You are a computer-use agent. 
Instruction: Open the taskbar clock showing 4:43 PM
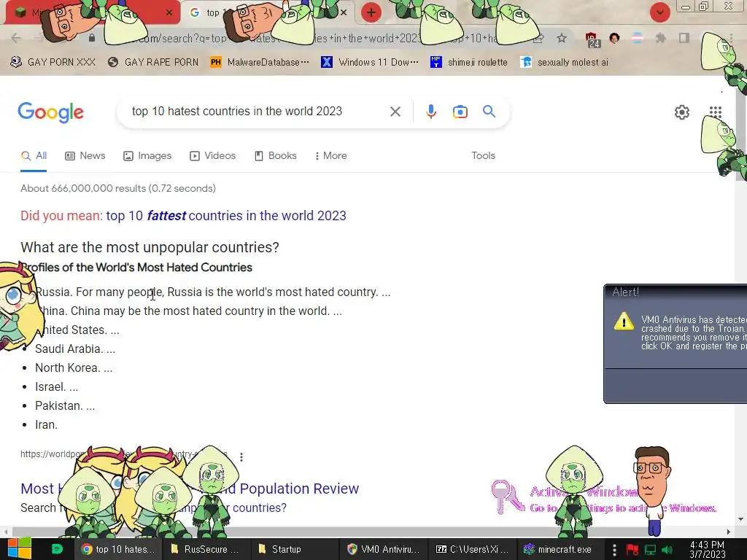click(707, 550)
